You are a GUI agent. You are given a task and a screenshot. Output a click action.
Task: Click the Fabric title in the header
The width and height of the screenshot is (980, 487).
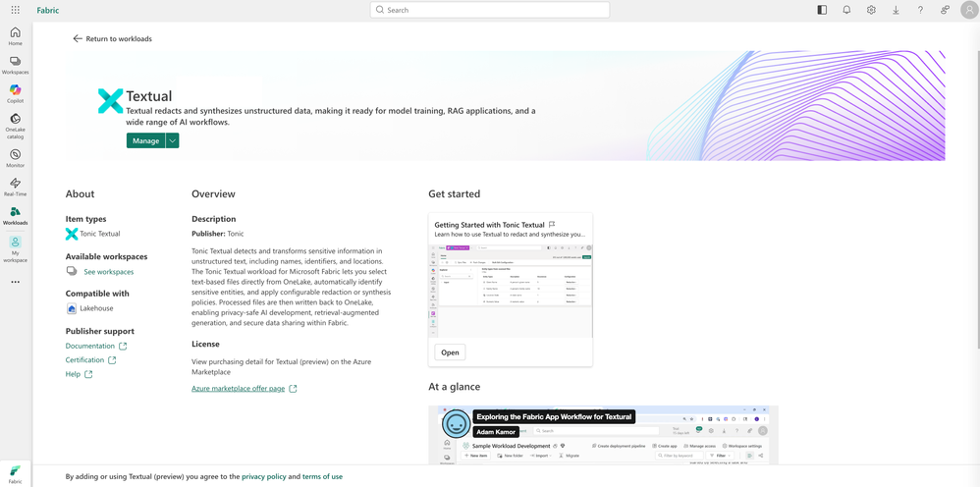pos(48,11)
